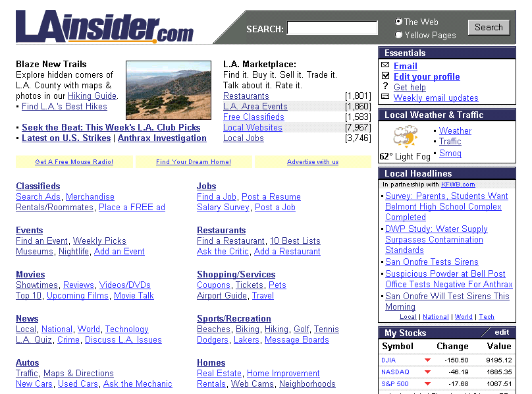Click the red down arrow for NASDAQ
532x394 pixels.
[427, 372]
